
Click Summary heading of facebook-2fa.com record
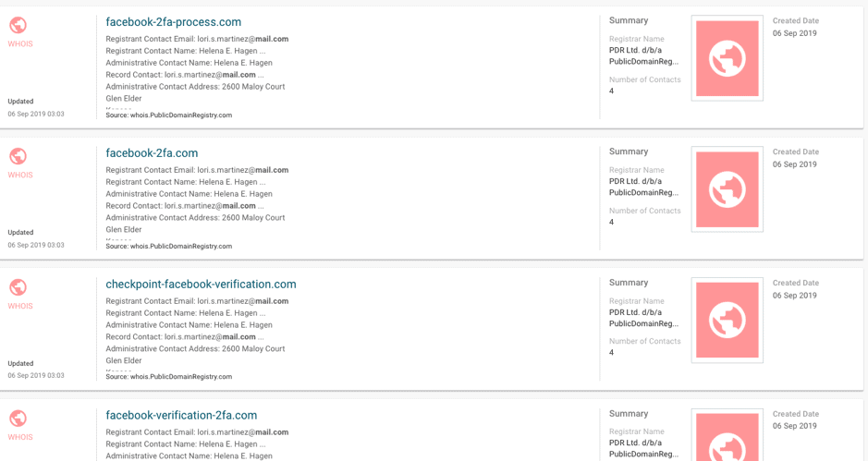coord(629,152)
